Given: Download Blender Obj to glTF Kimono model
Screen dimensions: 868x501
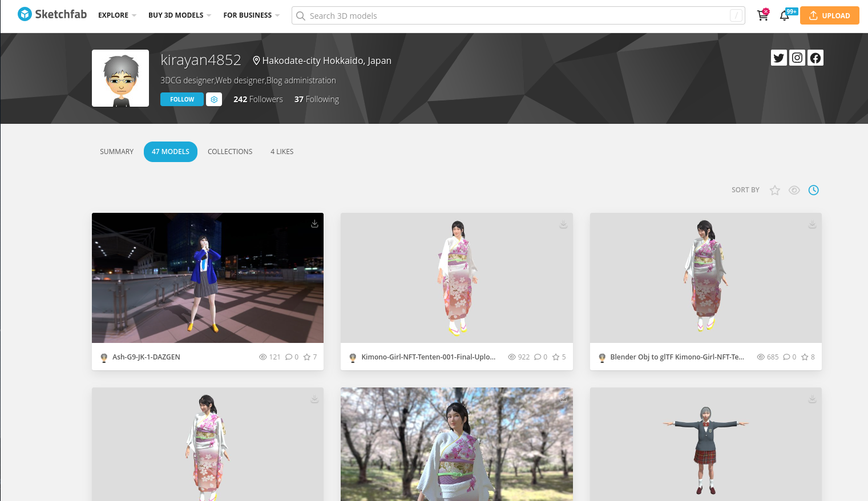Looking at the screenshot, I should [x=812, y=224].
